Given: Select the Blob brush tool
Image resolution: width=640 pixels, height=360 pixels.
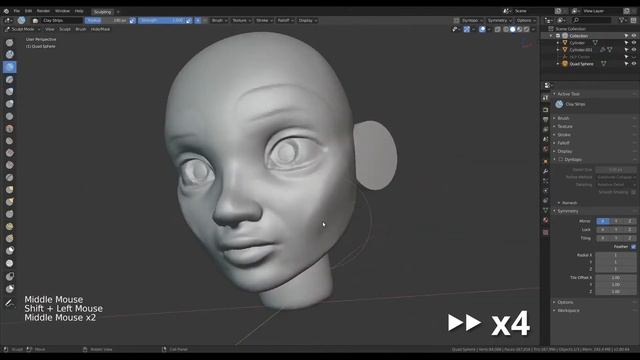Looking at the screenshot, I should [10, 104].
